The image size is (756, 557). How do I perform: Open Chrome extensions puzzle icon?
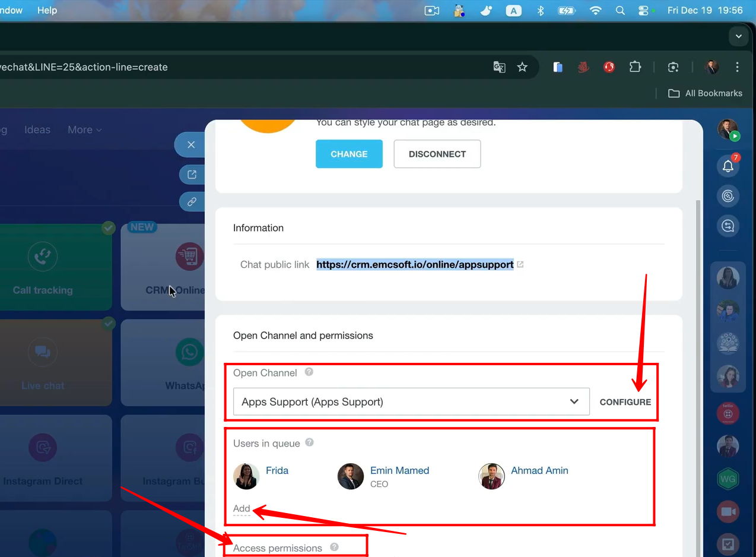[x=635, y=67]
